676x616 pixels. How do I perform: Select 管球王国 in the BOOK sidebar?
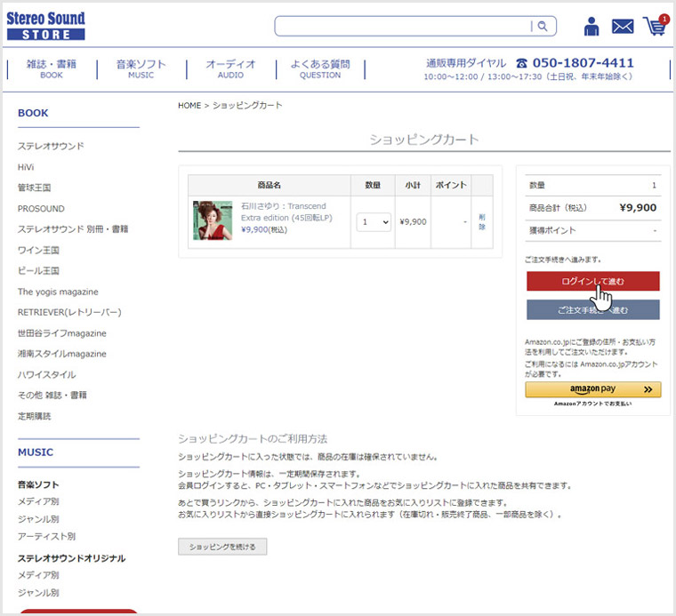pos(34,188)
